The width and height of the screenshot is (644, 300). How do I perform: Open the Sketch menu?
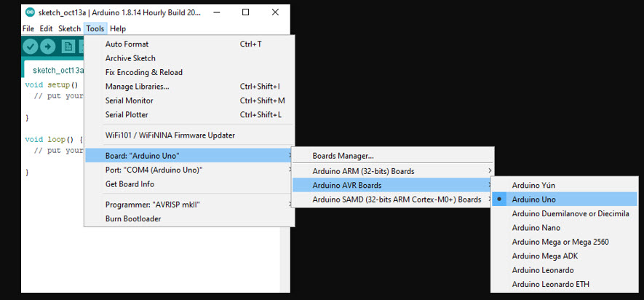pyautogui.click(x=69, y=29)
